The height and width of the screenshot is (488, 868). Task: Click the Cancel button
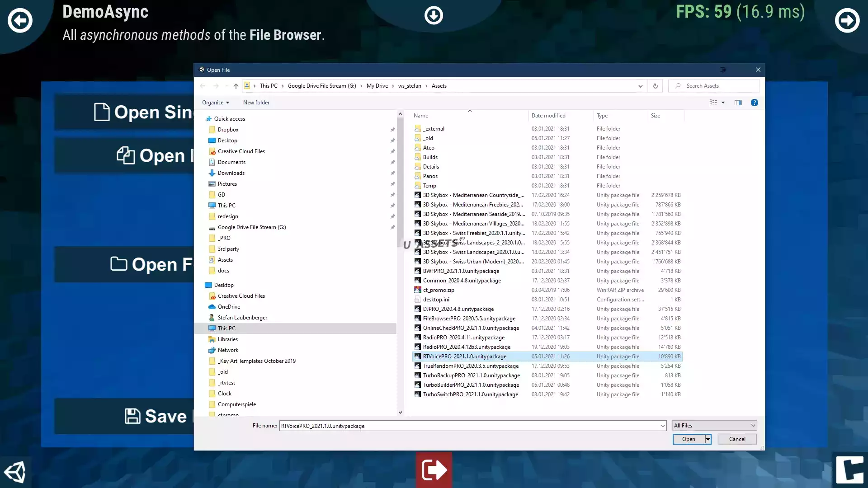click(737, 439)
